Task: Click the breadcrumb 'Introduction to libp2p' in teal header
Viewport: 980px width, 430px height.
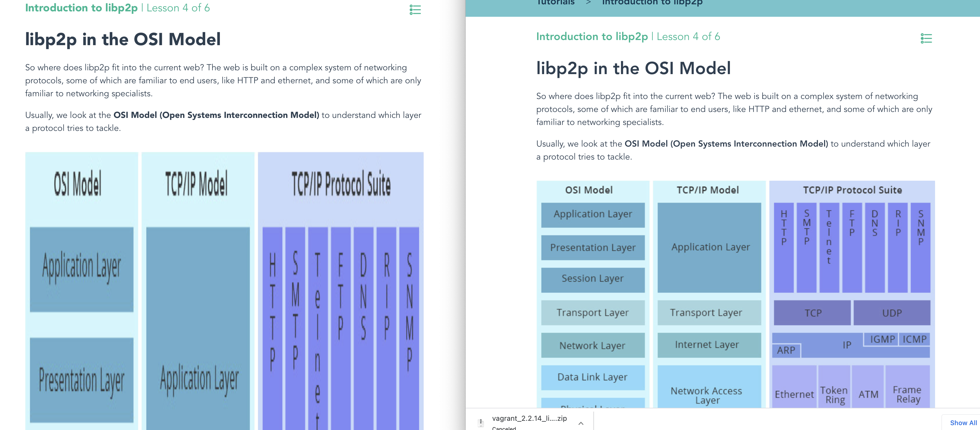Action: (652, 3)
